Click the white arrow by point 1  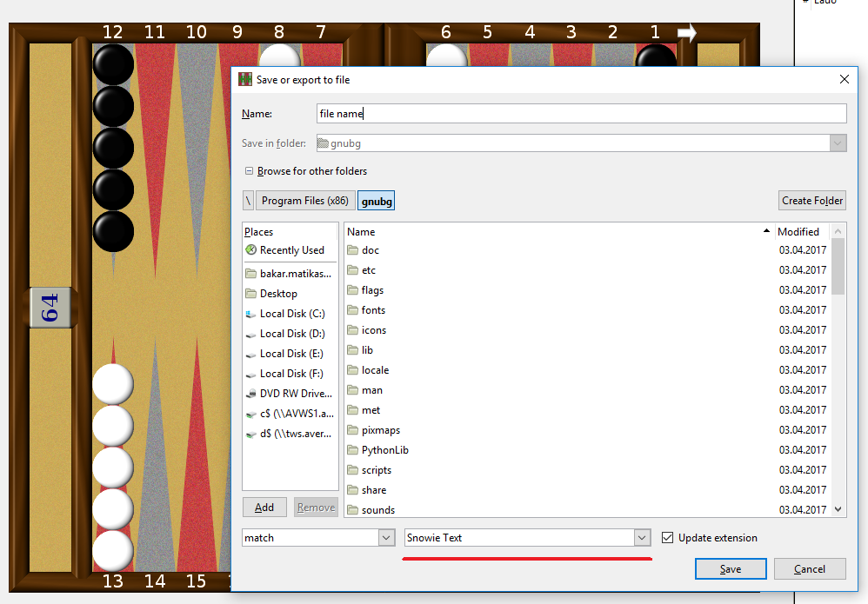point(687,33)
